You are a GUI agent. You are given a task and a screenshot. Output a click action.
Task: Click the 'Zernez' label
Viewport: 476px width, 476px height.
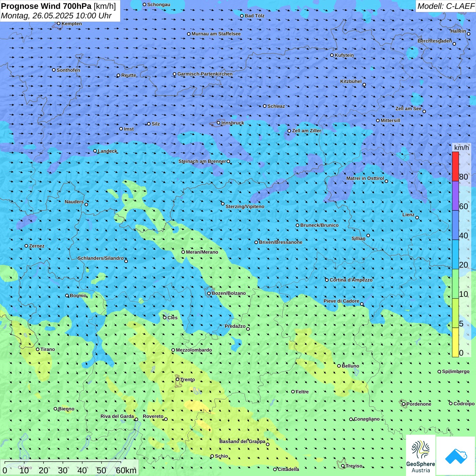pos(37,246)
